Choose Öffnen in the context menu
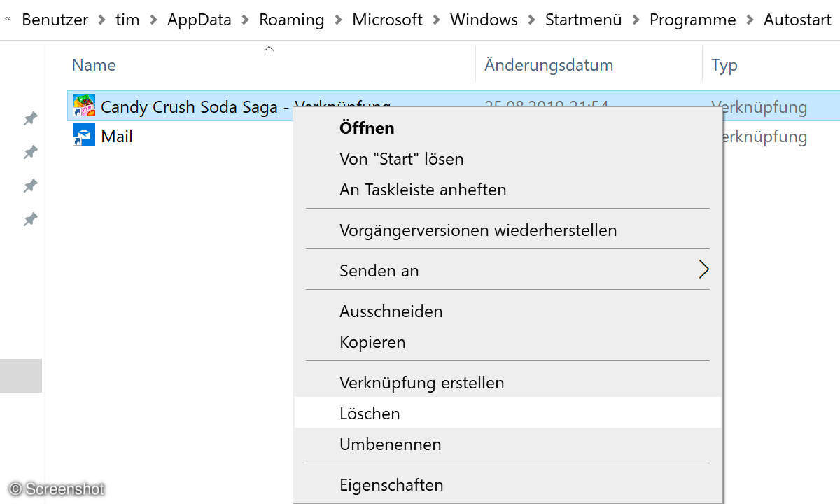The image size is (840, 504). click(x=508, y=128)
